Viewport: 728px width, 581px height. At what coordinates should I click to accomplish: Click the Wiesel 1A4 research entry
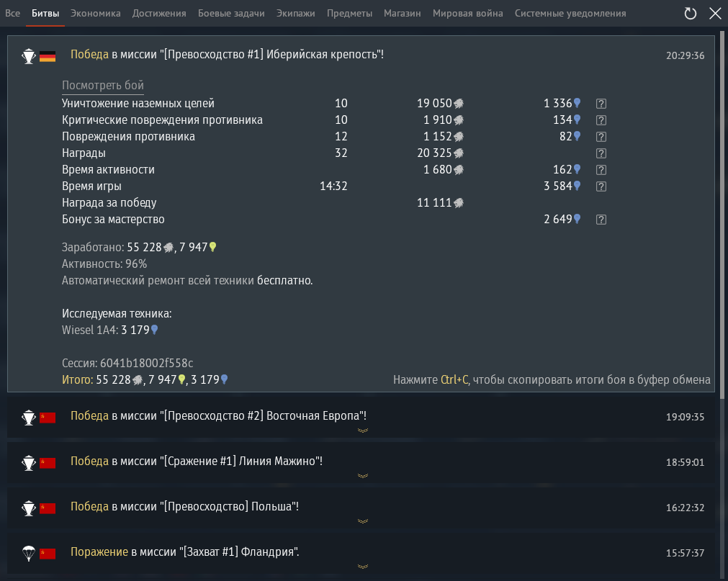[x=110, y=330]
